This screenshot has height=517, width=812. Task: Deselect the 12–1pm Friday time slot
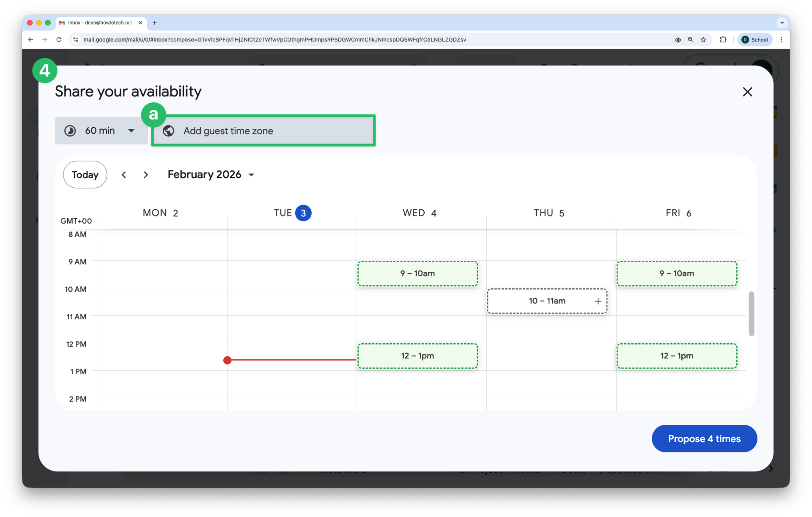coord(677,356)
